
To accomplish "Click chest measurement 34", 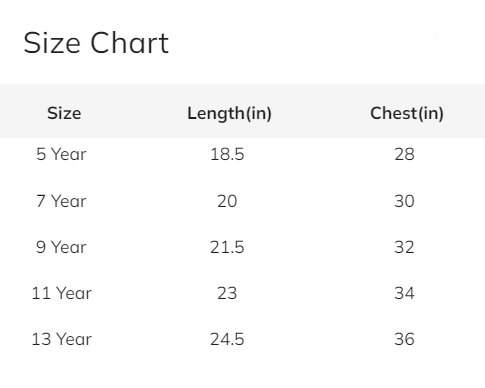I will 404,293.
